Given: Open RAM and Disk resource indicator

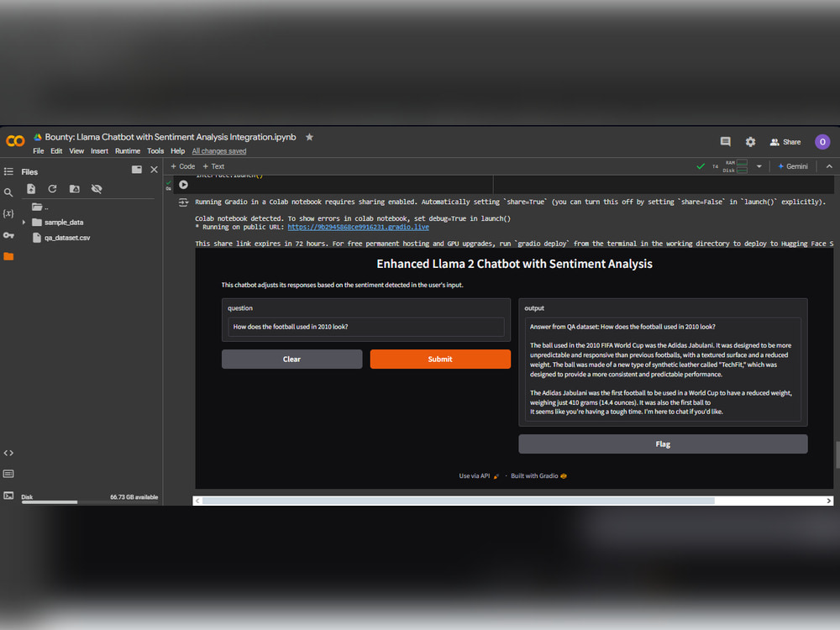Looking at the screenshot, I should click(x=735, y=166).
